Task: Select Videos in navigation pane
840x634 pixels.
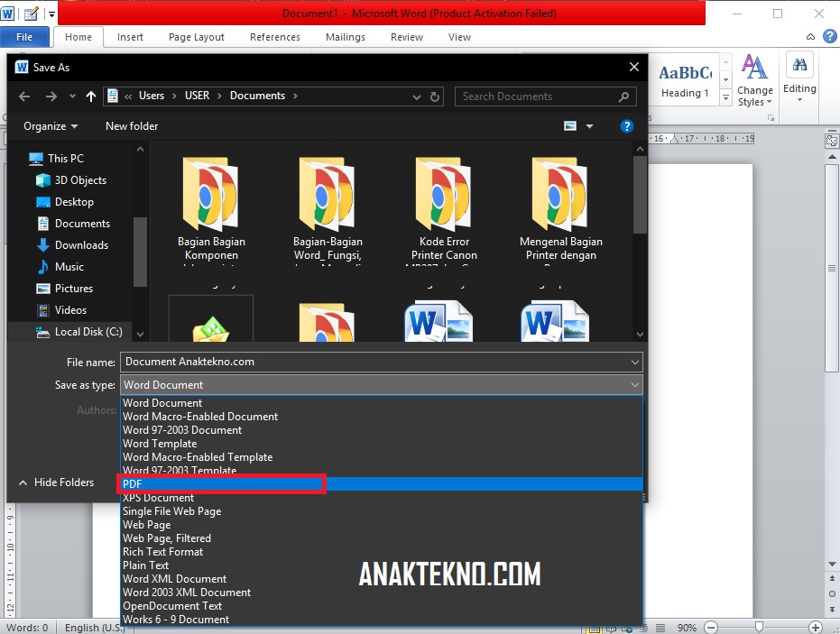Action: coord(61,310)
